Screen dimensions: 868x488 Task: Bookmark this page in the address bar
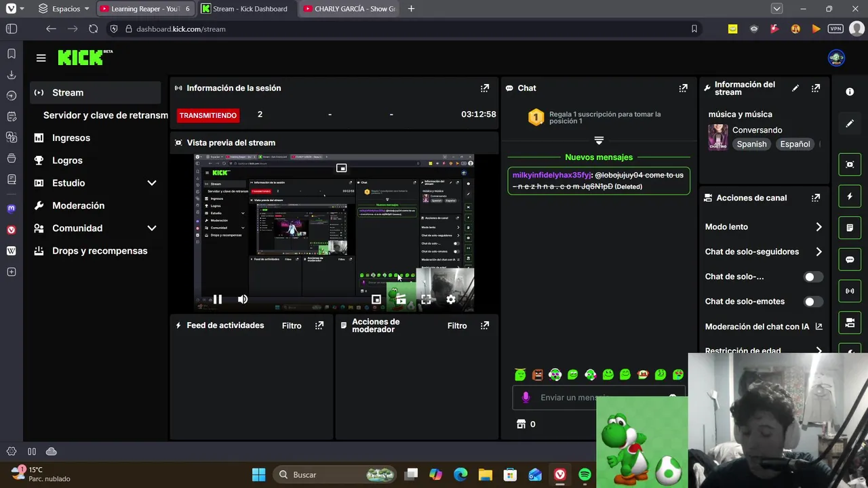pyautogui.click(x=694, y=28)
